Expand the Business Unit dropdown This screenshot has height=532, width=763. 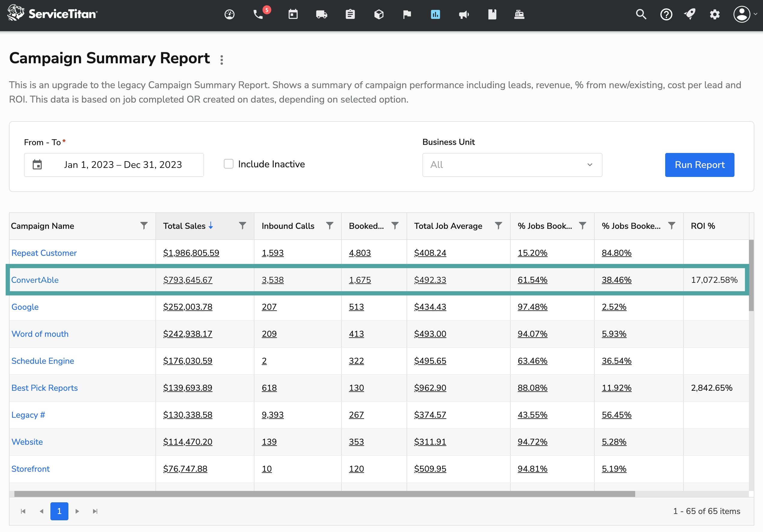tap(512, 165)
